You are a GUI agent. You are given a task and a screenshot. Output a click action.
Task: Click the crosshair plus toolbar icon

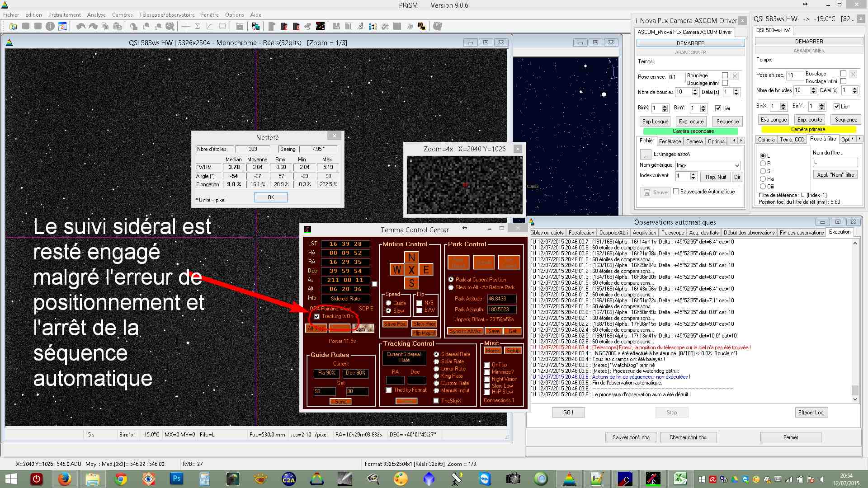(186, 26)
